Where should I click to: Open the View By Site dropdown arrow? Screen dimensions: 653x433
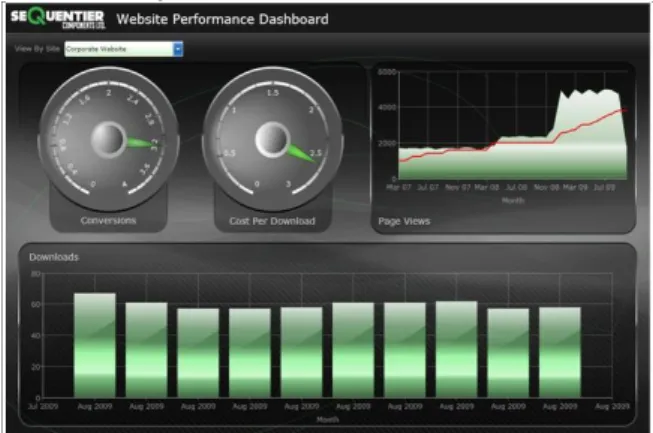178,49
